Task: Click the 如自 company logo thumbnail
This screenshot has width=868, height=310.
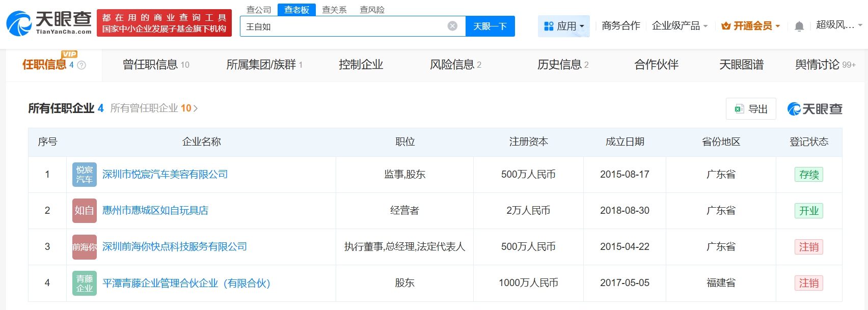Action: (84, 211)
